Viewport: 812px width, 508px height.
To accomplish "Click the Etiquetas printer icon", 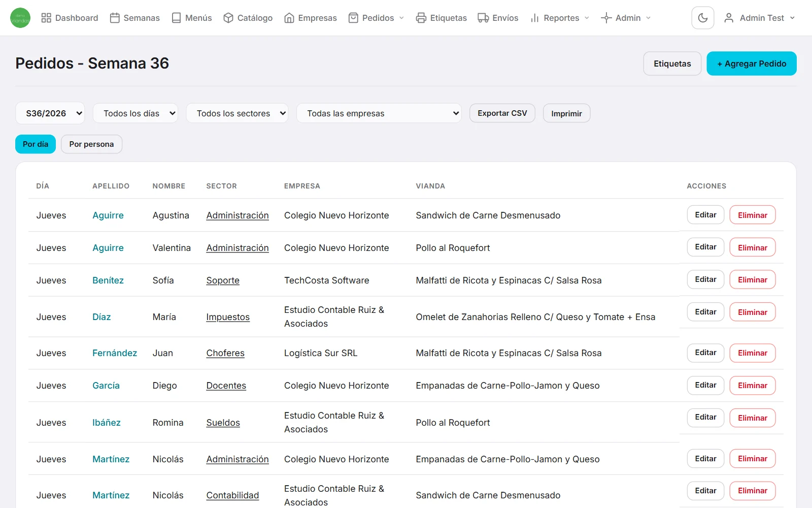I will point(421,18).
